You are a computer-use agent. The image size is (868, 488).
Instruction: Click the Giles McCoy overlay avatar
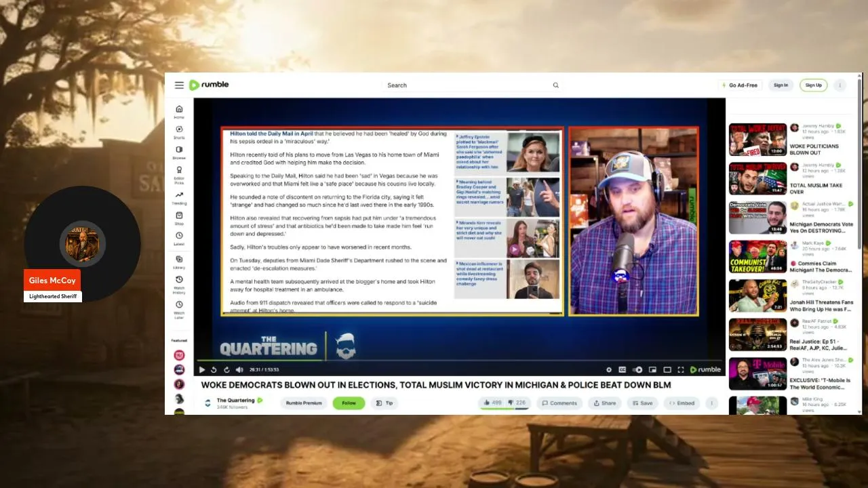coord(82,243)
